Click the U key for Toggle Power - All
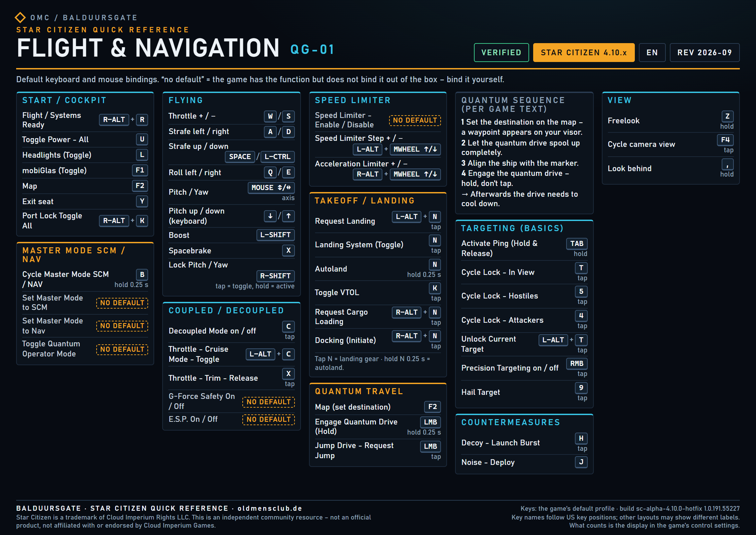 [x=142, y=139]
